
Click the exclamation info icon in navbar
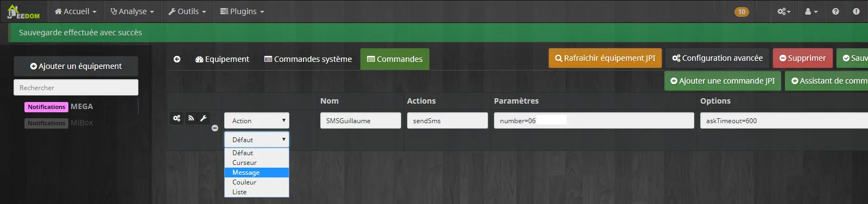[856, 11]
